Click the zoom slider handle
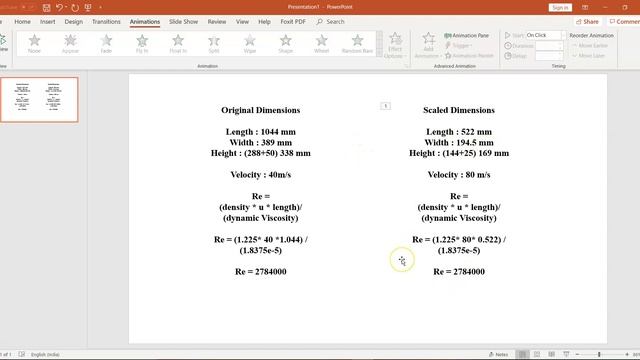640x360 pixels. (x=599, y=354)
